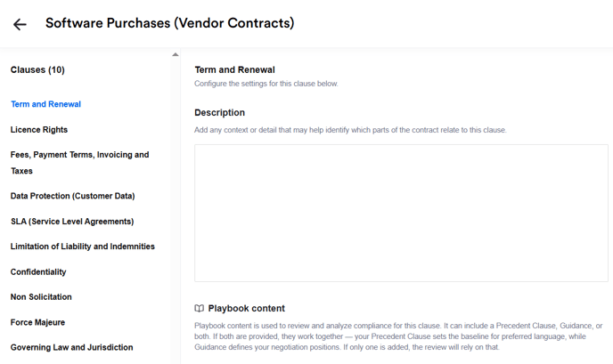Select the Force Majeure clause
613x364 pixels.
point(37,322)
